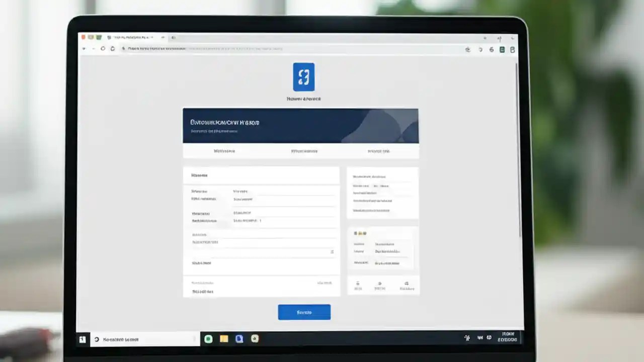This screenshot has height=362, width=644.
Task: Click the Windows Start button on the taskbar
Action: [x=83, y=339]
